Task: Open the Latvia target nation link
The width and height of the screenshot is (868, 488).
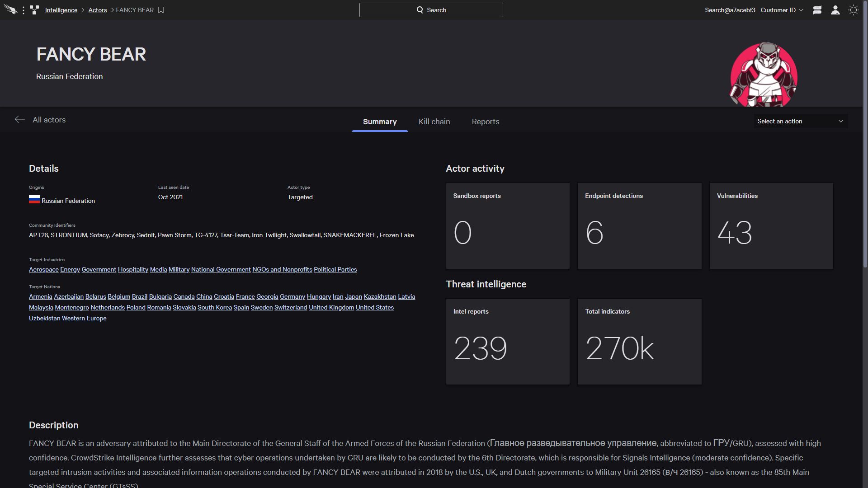Action: [406, 296]
